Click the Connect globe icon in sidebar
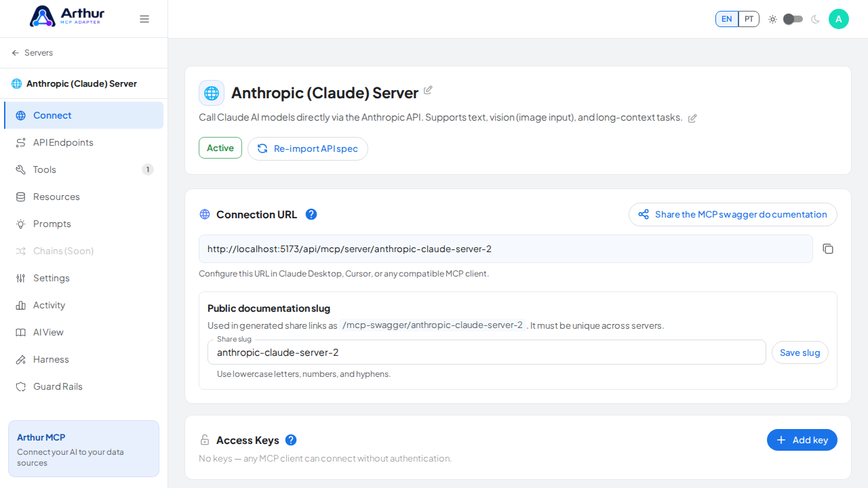This screenshot has height=488, width=868. (20, 115)
